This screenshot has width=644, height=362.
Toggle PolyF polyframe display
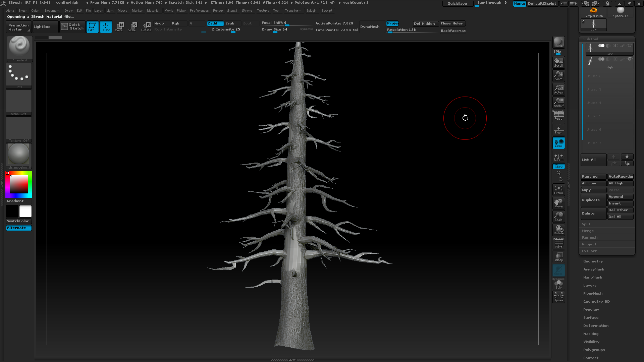tap(558, 243)
